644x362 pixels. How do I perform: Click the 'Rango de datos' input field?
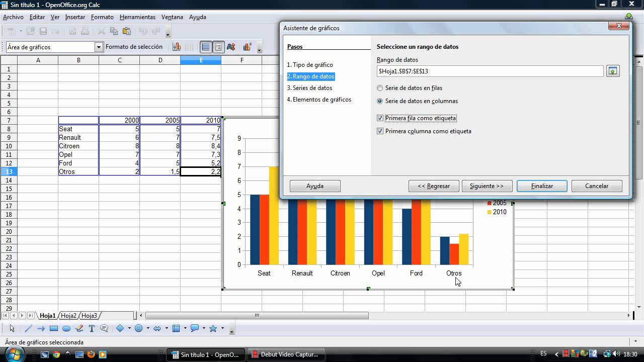coord(490,71)
